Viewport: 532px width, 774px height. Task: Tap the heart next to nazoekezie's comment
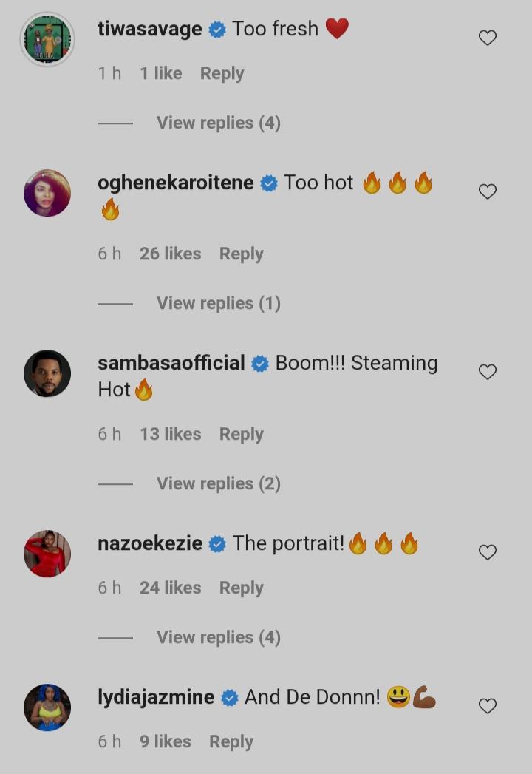pyautogui.click(x=487, y=552)
